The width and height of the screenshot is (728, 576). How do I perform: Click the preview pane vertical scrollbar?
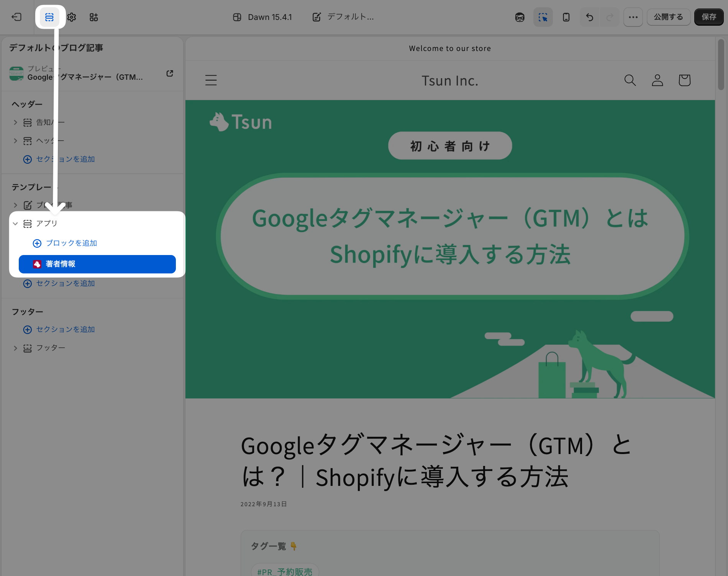pyautogui.click(x=721, y=64)
